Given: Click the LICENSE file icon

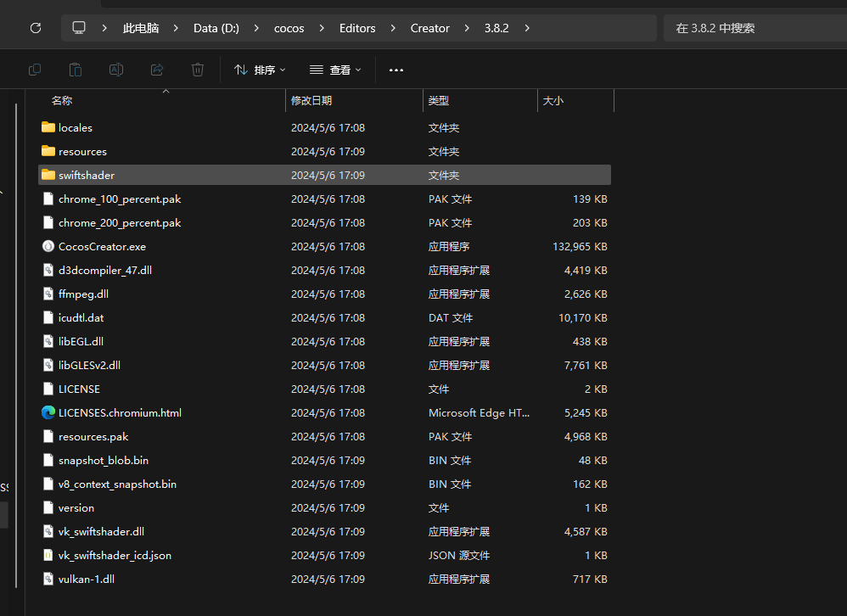Looking at the screenshot, I should (48, 389).
